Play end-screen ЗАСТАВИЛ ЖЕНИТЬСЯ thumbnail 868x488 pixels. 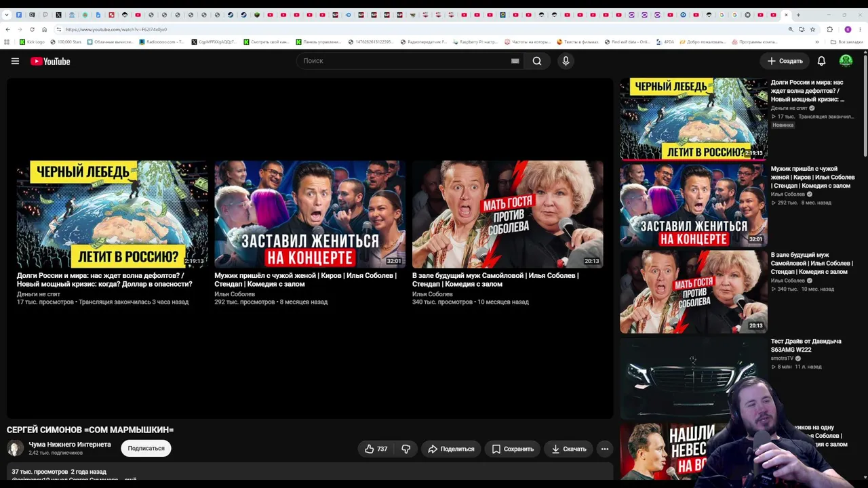[310, 214]
